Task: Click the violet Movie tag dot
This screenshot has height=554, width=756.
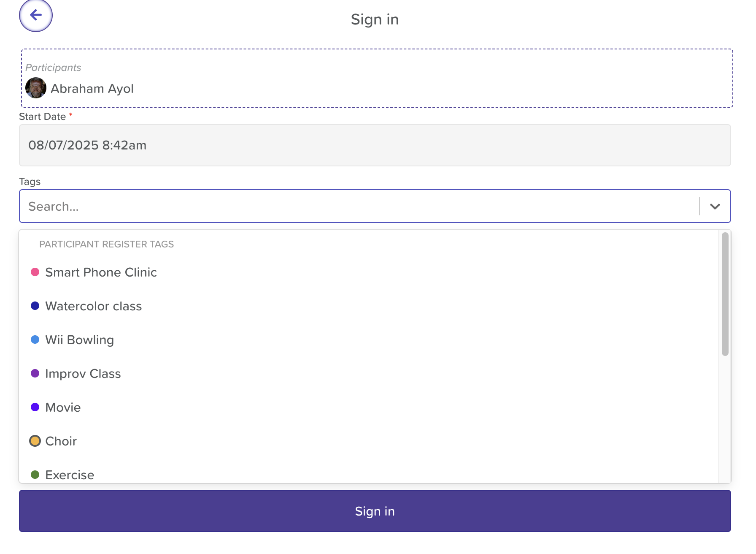Action: pos(35,407)
